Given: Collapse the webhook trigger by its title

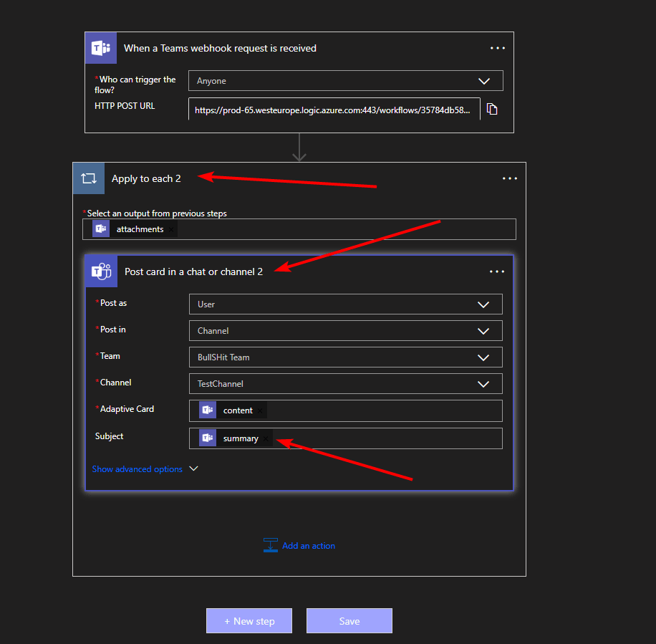Looking at the screenshot, I should 220,48.
